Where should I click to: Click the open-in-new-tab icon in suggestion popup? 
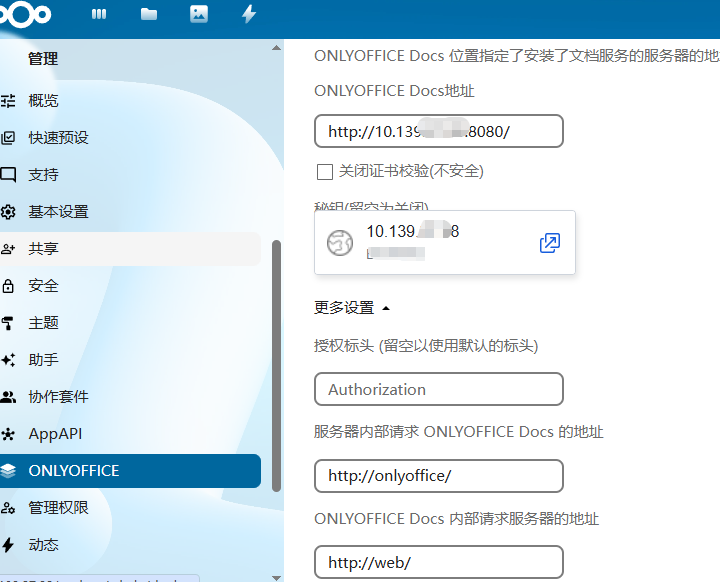(x=549, y=243)
